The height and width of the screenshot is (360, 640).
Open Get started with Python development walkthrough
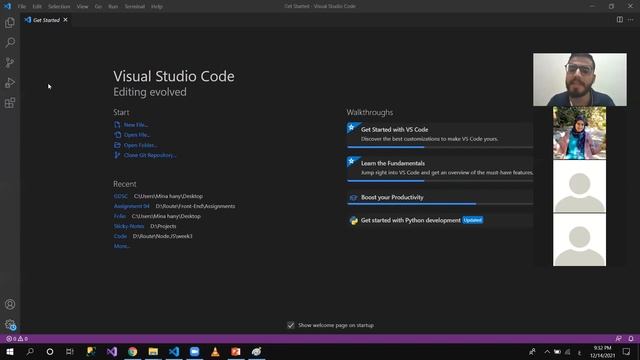pyautogui.click(x=440, y=220)
